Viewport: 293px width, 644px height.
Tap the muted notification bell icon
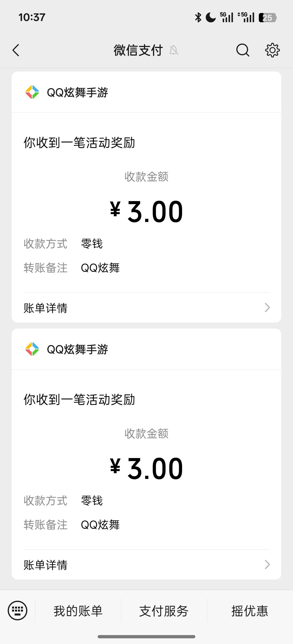[x=174, y=50]
